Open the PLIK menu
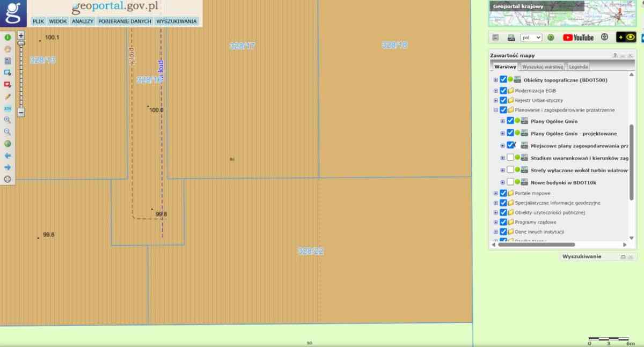Image resolution: width=644 pixels, height=347 pixels. point(38,21)
